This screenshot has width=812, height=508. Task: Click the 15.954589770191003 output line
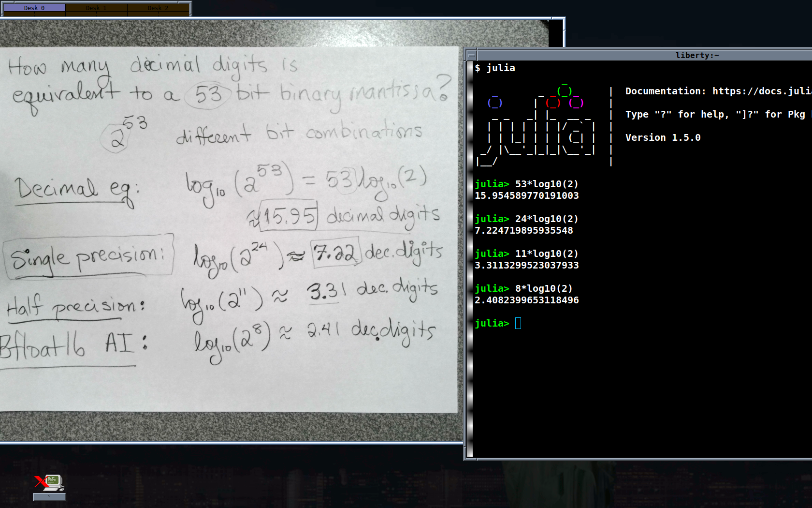click(526, 195)
